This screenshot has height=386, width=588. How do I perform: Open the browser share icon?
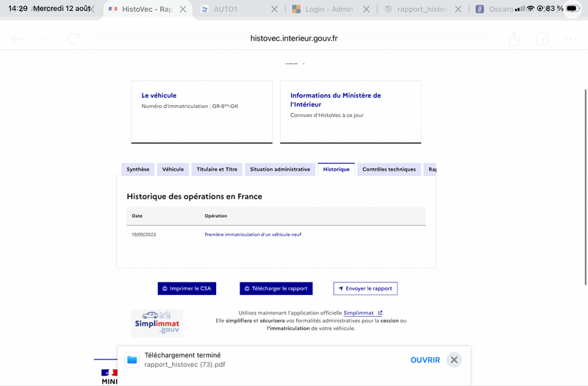pos(514,39)
